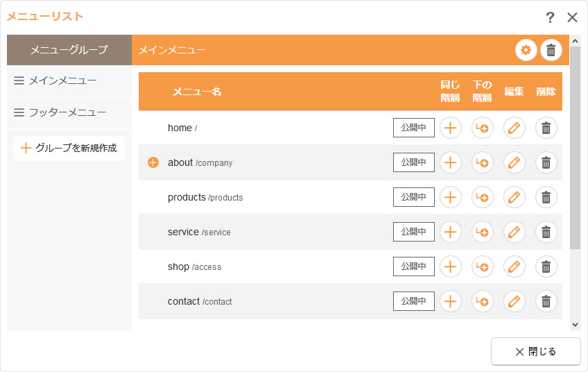
Task: Open settings gear for メインメニュー group
Action: tap(526, 50)
